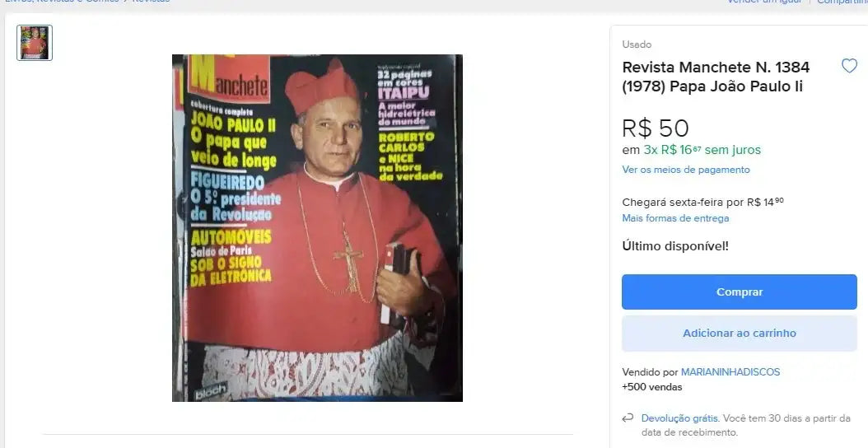
Task: Click Livros, Revistas e Comics breadcrumb
Action: click(62, 2)
